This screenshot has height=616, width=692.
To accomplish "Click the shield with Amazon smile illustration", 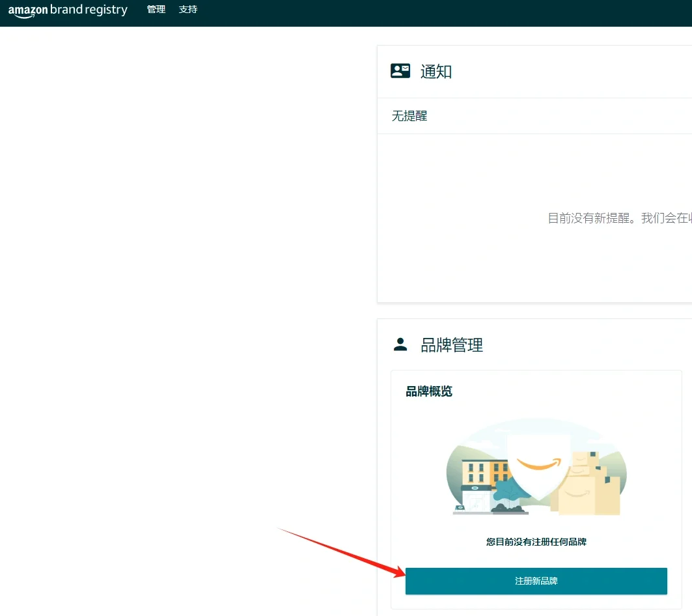I will coord(538,464).
